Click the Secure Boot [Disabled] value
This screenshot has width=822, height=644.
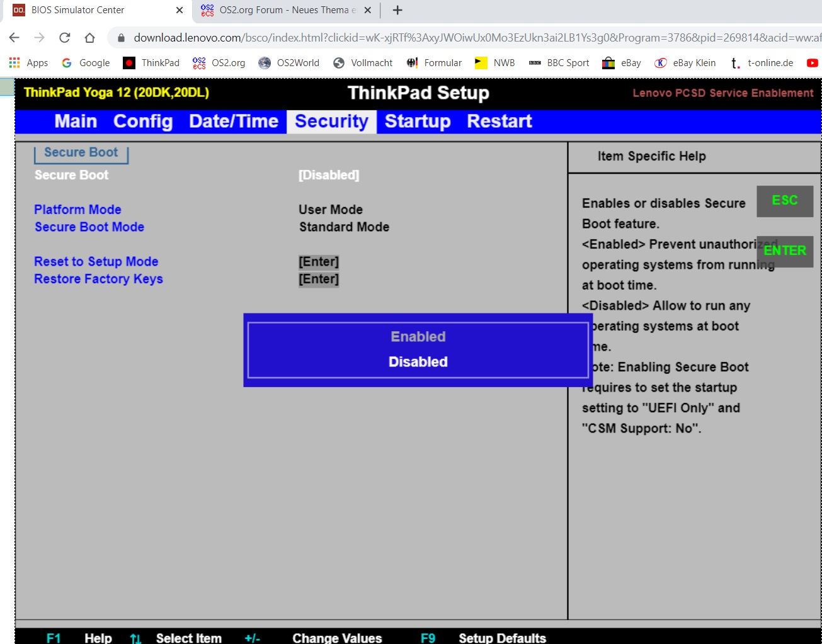pyautogui.click(x=329, y=175)
